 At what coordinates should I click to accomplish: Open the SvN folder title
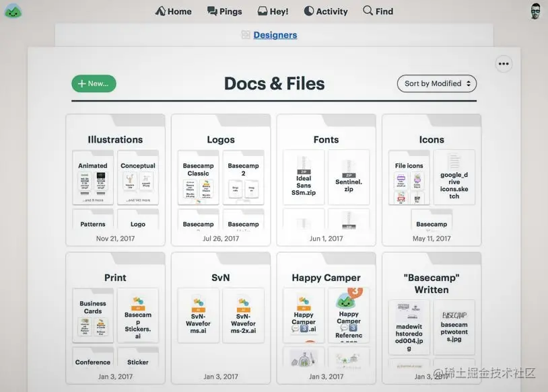pyautogui.click(x=221, y=278)
